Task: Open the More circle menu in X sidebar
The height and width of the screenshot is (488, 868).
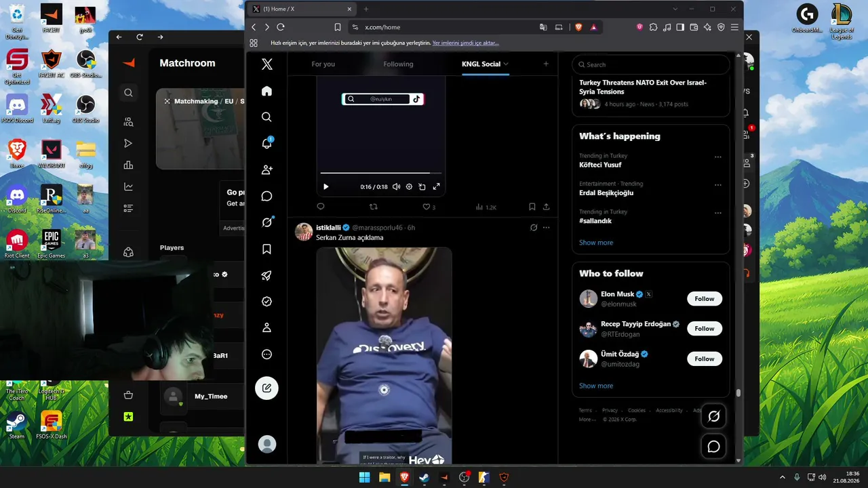Action: (x=267, y=354)
